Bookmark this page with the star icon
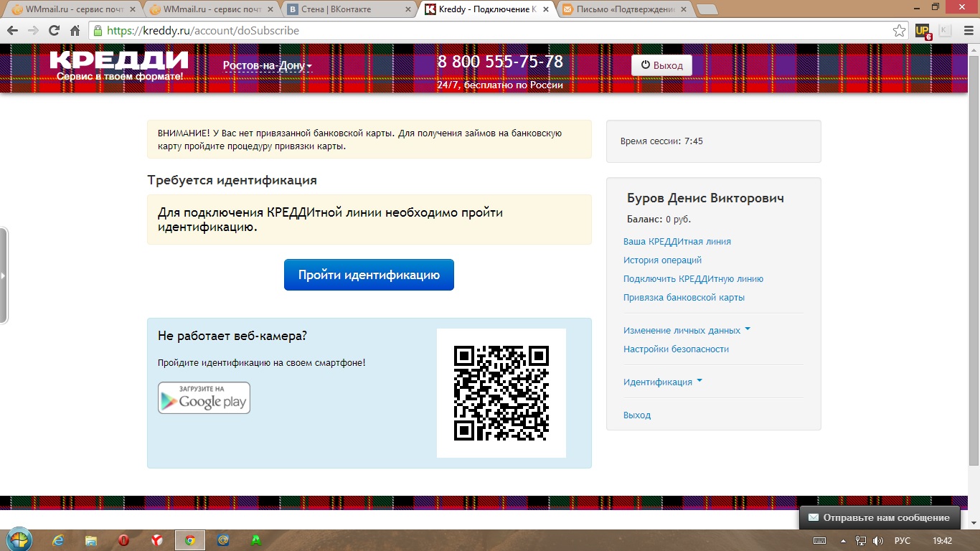Viewport: 980px width, 551px height. 899,31
